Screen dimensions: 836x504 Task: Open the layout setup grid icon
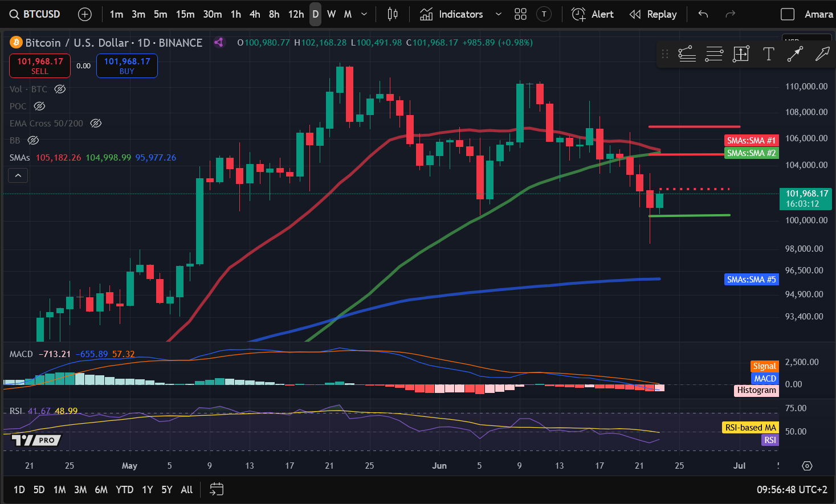(x=520, y=14)
